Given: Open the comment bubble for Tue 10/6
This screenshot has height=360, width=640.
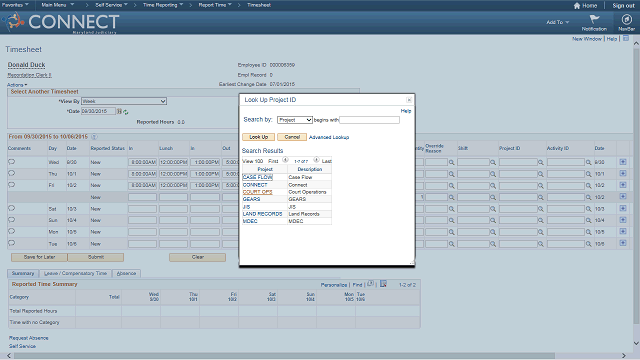Looking at the screenshot, I should pos(11,243).
